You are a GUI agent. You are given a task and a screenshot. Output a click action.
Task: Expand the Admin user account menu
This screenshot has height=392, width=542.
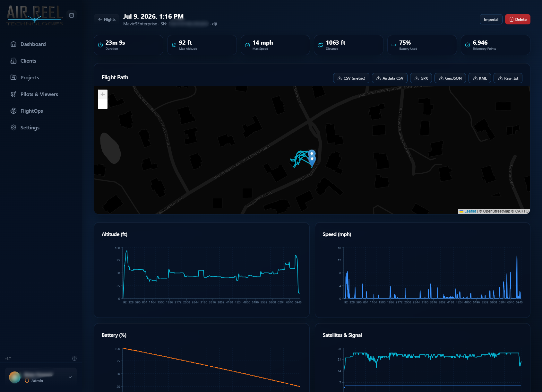click(x=41, y=377)
